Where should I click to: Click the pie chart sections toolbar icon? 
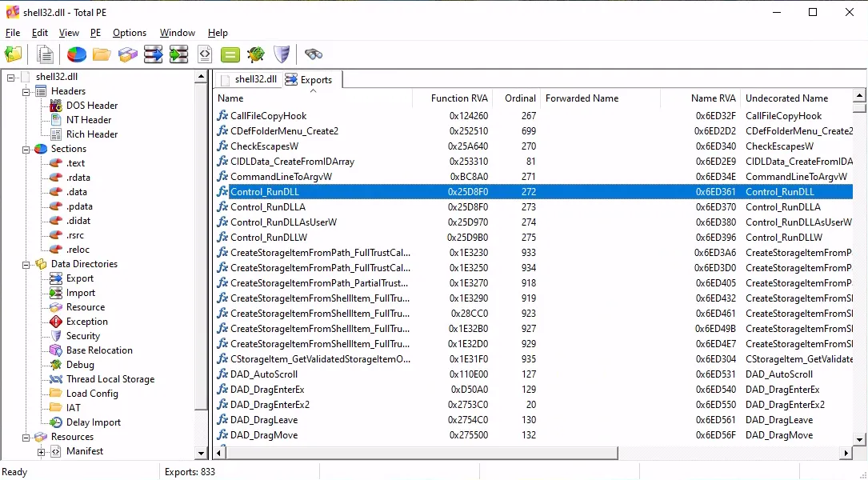76,54
